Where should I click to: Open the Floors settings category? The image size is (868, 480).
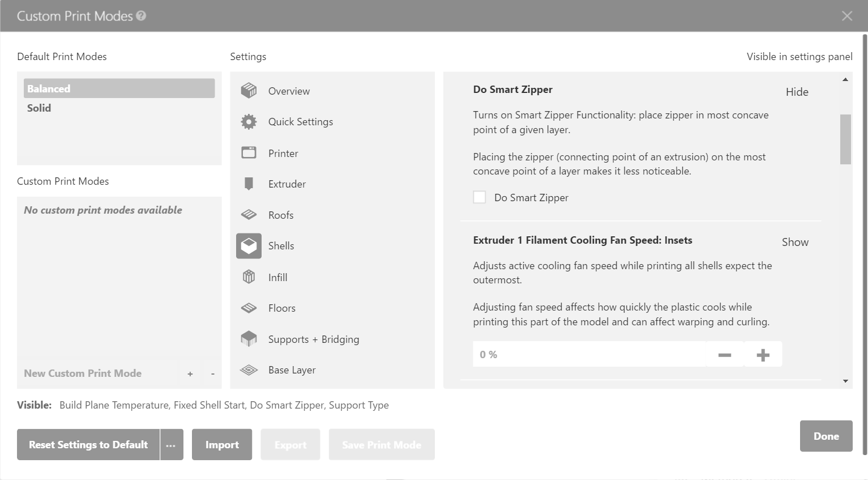[x=282, y=308]
